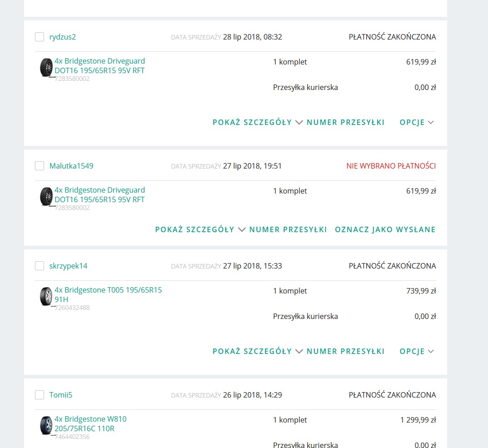This screenshot has width=488, height=448.
Task: Click Numer przesyłki for skrzypek14 order
Action: click(x=345, y=351)
